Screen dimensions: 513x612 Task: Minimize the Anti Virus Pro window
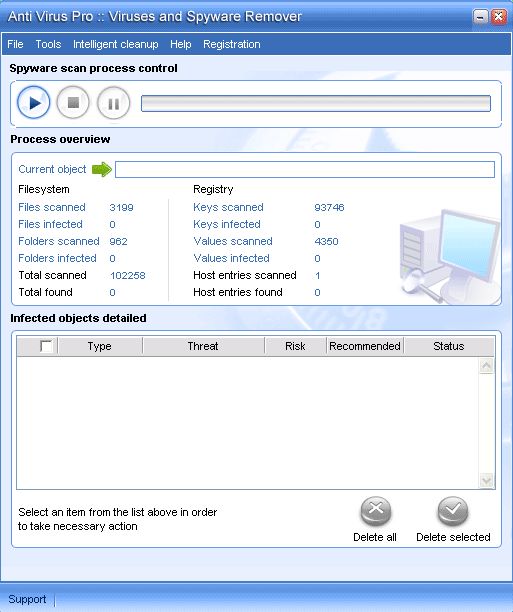coord(480,17)
